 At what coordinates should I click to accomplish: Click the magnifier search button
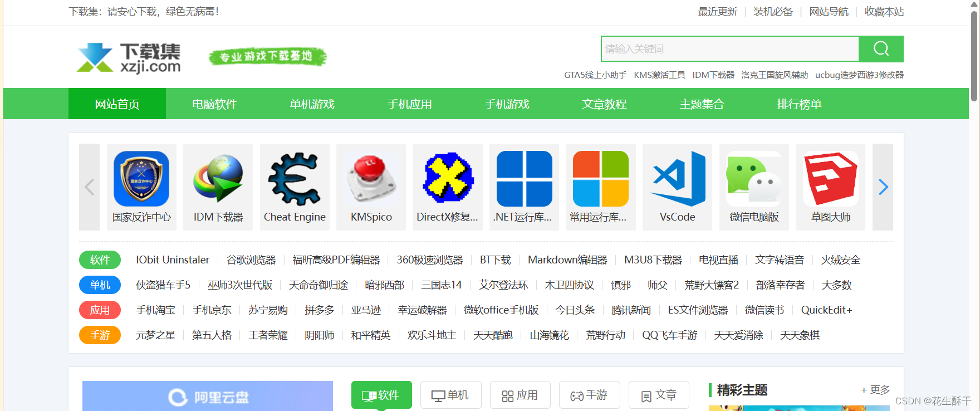coord(881,49)
